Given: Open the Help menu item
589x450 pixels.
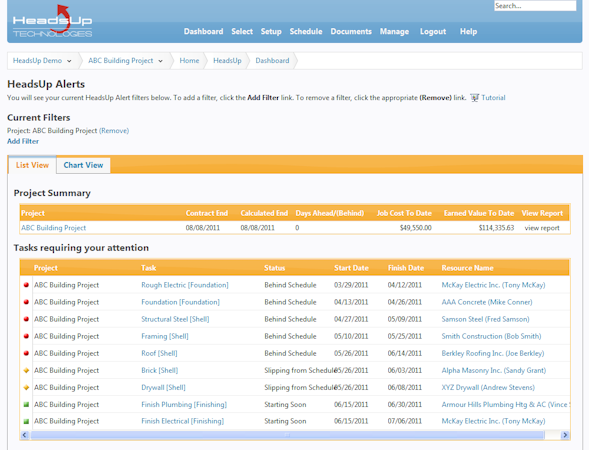Looking at the screenshot, I should 468,32.
